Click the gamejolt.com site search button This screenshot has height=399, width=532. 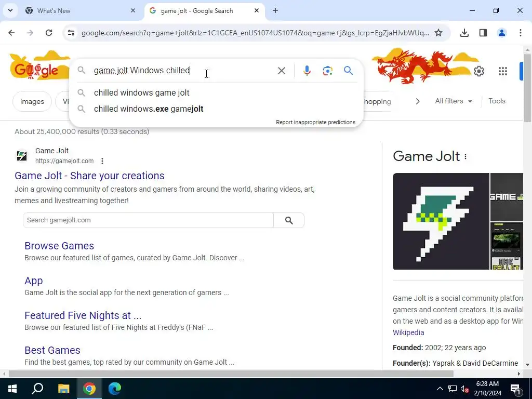tap(289, 220)
